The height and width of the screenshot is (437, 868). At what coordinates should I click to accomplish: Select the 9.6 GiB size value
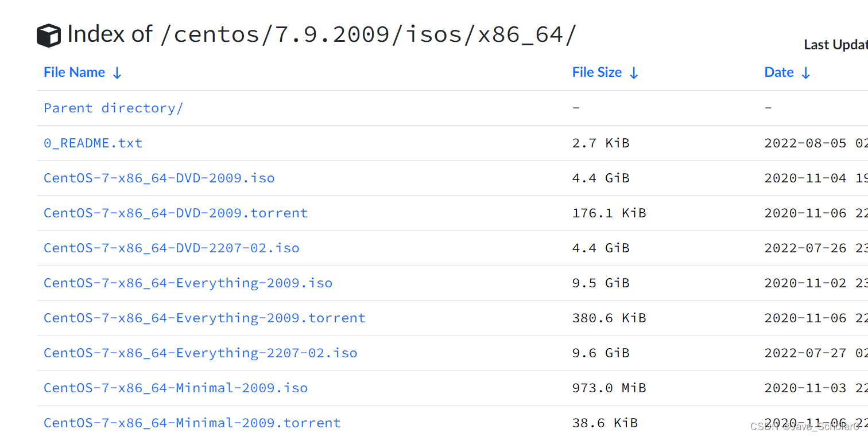601,353
